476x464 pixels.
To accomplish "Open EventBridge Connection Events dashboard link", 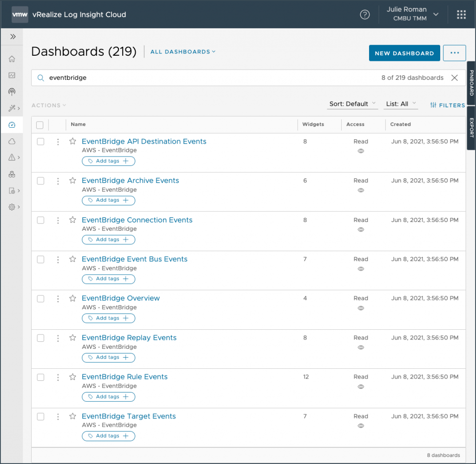I will (x=137, y=220).
